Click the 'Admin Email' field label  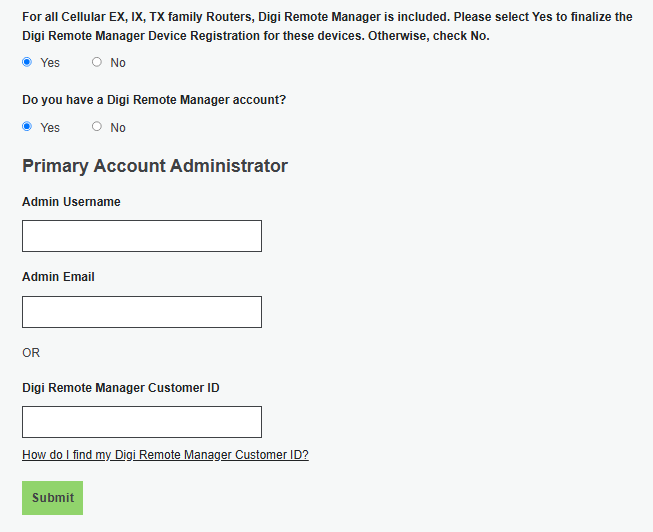[x=58, y=277]
